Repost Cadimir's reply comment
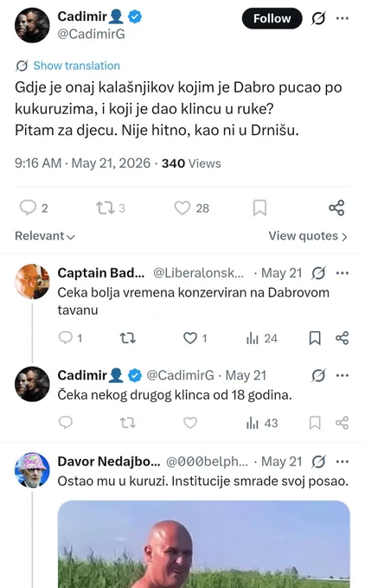365x588 pixels. click(x=127, y=423)
